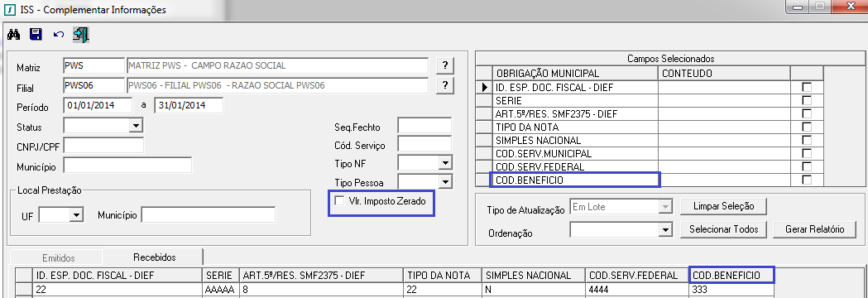
Task: Click the cell with value 333
Action: pos(731,289)
